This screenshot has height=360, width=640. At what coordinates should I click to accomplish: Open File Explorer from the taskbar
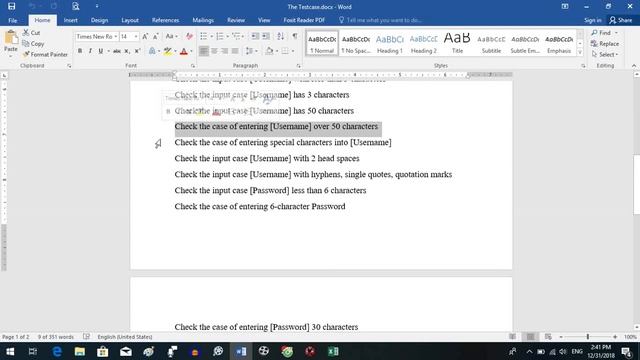point(80,351)
